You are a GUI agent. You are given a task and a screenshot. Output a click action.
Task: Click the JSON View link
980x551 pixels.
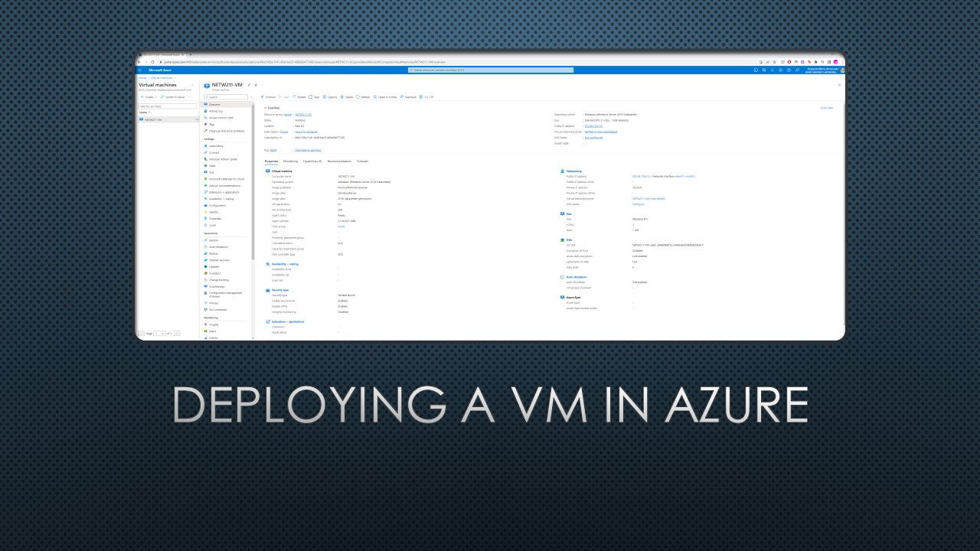[x=827, y=108]
